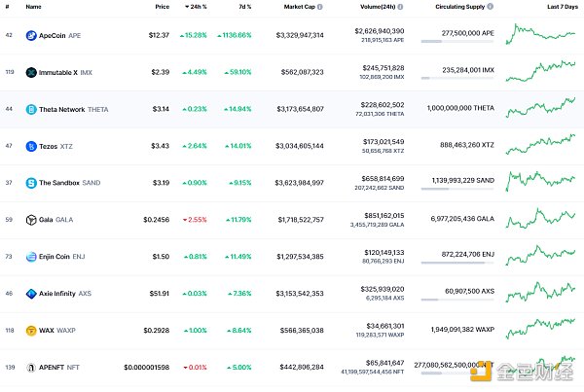
Task: Click the Axie Infinity logo icon
Action: 31,293
